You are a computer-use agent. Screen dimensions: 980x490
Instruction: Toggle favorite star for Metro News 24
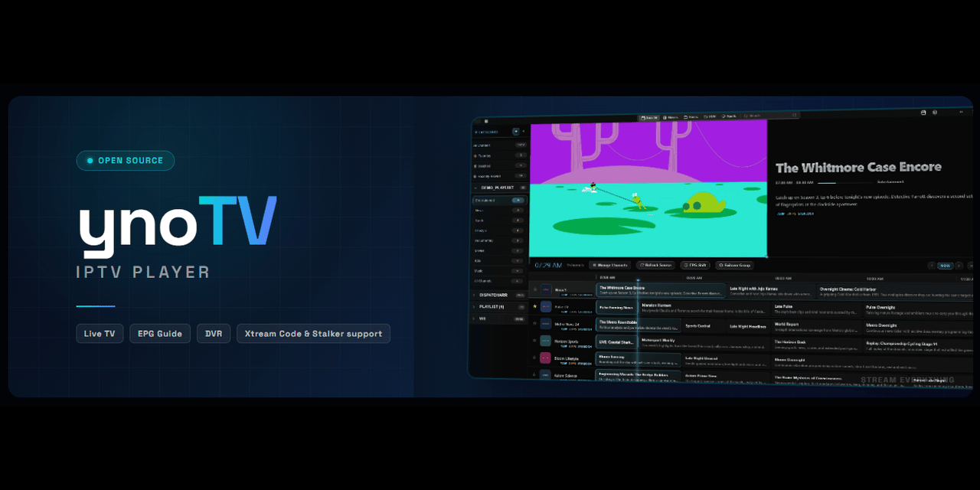[x=534, y=324]
